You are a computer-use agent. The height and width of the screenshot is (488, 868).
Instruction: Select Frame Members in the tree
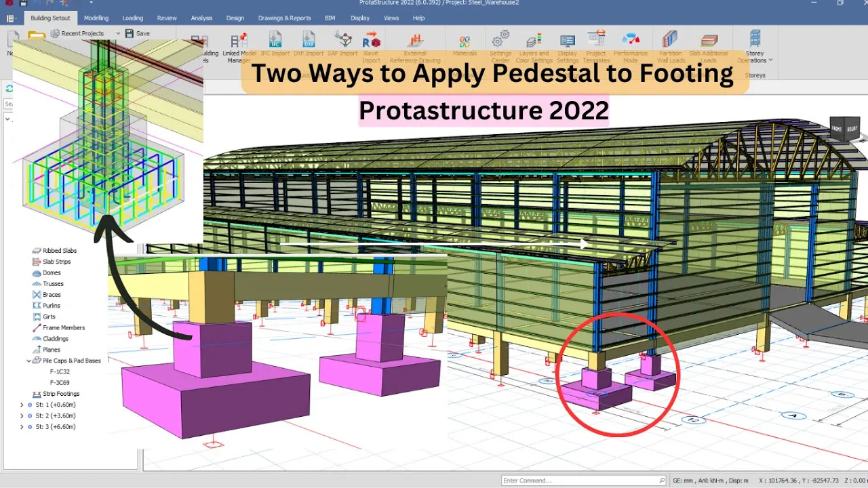click(64, 327)
